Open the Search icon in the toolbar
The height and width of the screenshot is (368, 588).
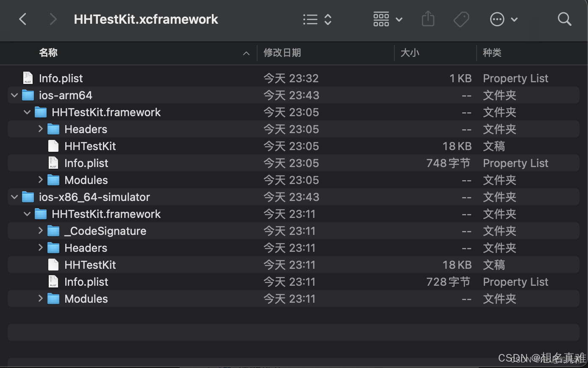click(565, 19)
